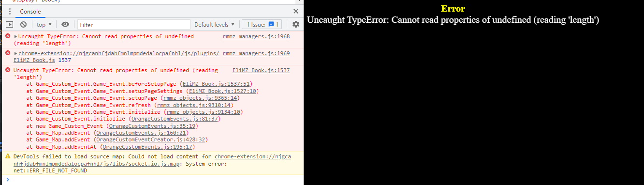Click the red error icon of the first message
The height and width of the screenshot is (185, 644).
coord(8,36)
